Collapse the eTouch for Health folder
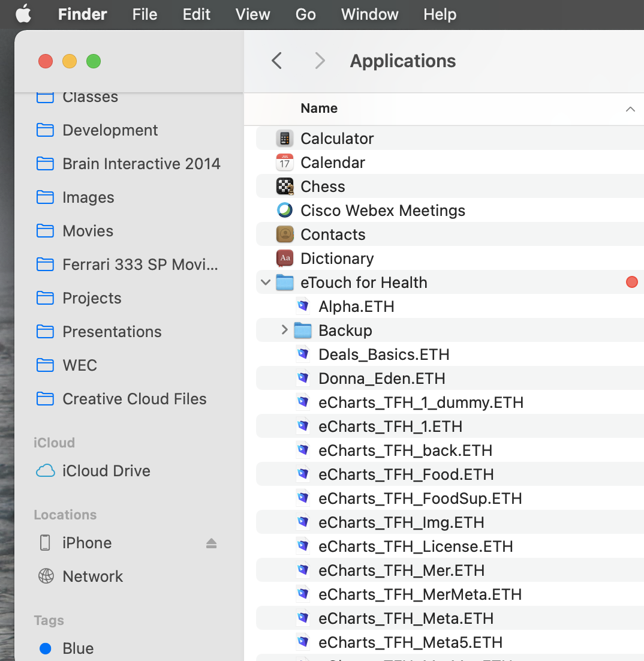Viewport: 644px width, 661px height. pos(266,282)
